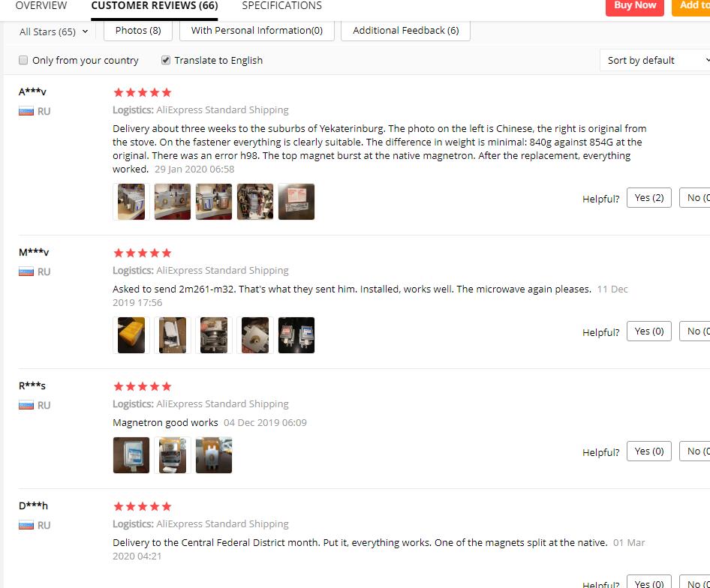The image size is (710, 588).
Task: Switch to the Overview tab
Action: [x=41, y=6]
